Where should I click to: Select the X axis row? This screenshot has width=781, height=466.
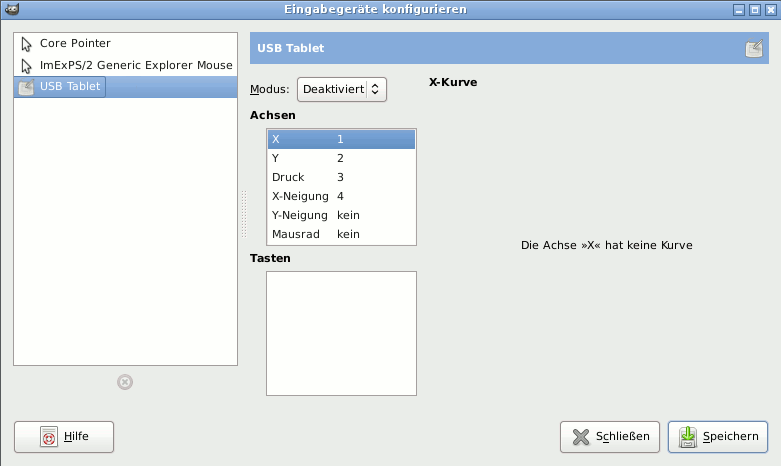click(x=341, y=139)
